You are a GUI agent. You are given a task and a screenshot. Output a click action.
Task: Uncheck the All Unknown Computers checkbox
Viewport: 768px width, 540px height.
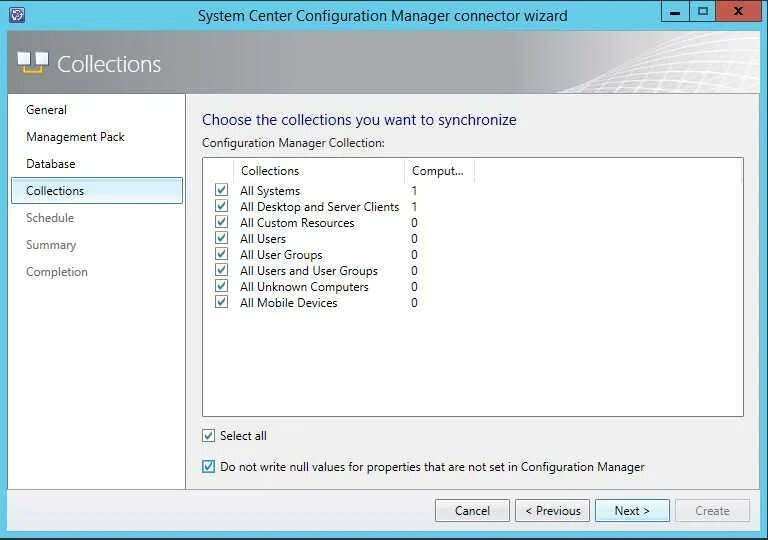coord(221,286)
